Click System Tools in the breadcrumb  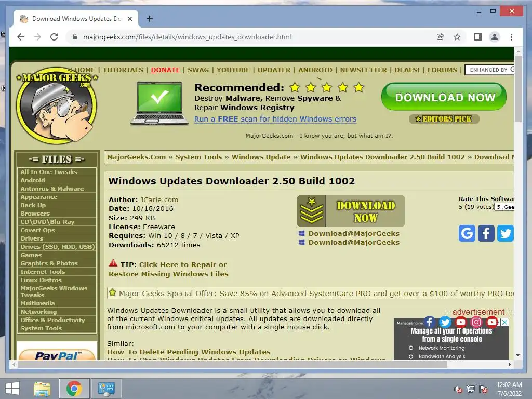[198, 157]
